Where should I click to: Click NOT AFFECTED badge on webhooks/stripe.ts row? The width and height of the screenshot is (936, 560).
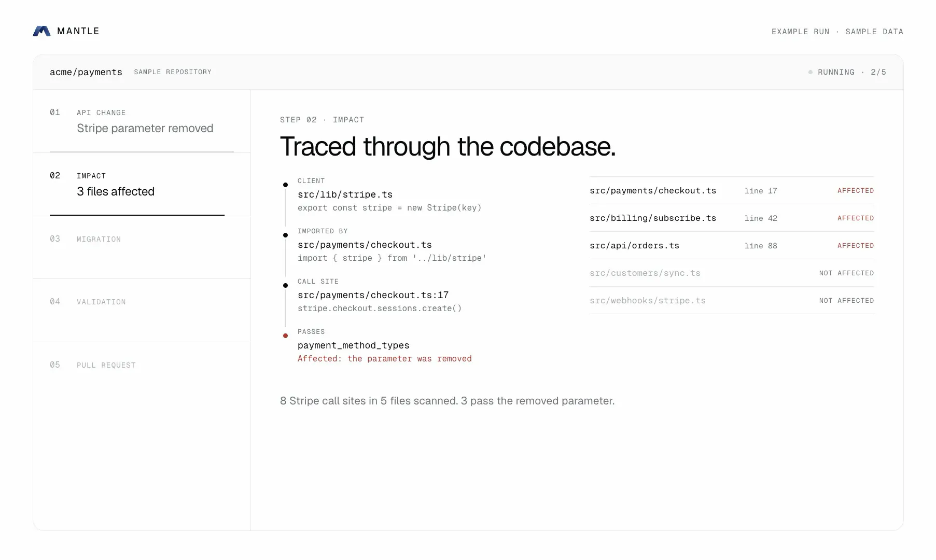coord(847,301)
